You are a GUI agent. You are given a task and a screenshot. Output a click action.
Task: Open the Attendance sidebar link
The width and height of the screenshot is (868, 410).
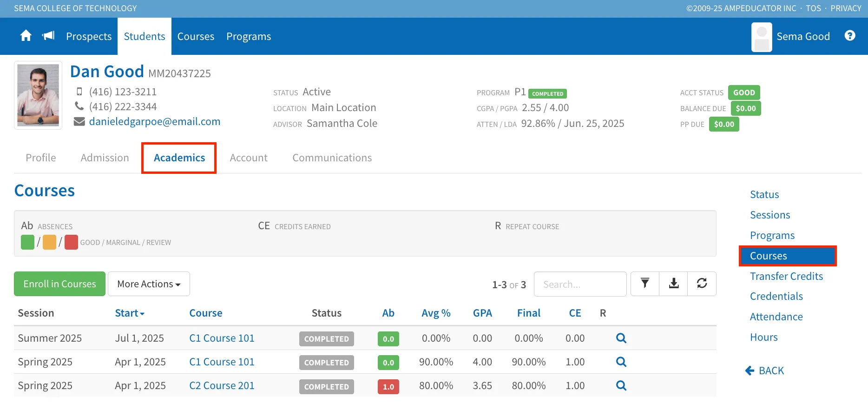(776, 317)
